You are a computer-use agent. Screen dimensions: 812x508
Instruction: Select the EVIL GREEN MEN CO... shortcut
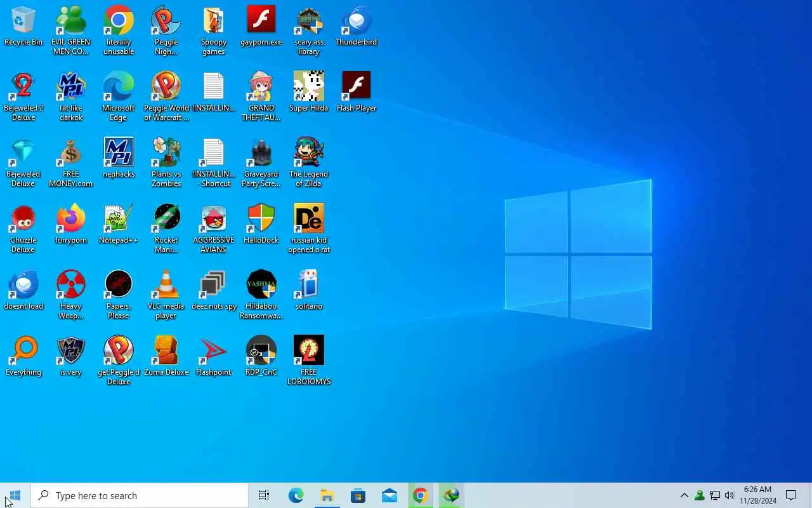[x=71, y=31]
